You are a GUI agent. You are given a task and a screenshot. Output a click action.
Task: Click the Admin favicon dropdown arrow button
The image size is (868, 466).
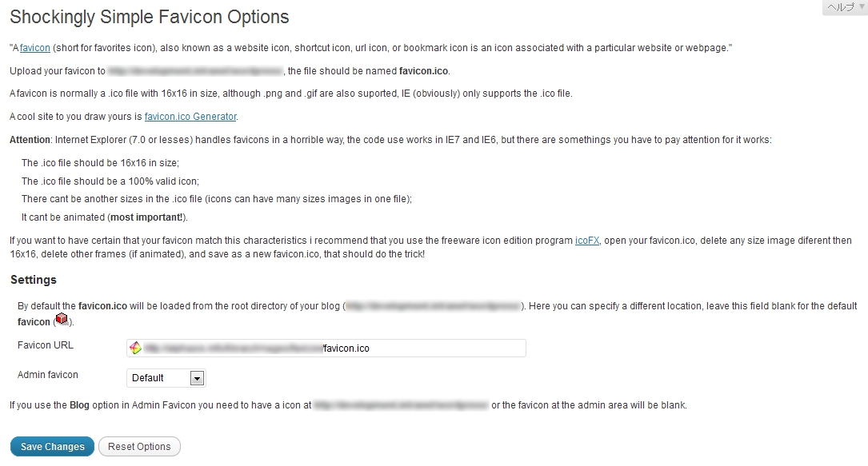pyautogui.click(x=197, y=378)
